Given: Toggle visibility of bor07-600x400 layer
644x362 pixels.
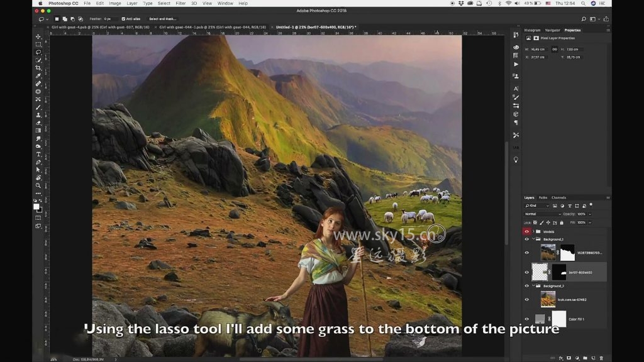Looking at the screenshot, I should click(x=527, y=272).
